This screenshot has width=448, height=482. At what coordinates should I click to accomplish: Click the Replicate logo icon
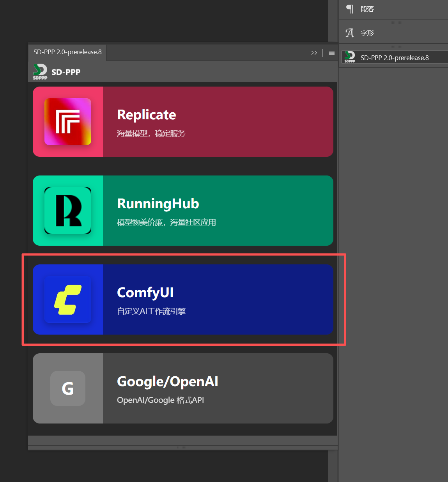click(x=68, y=122)
